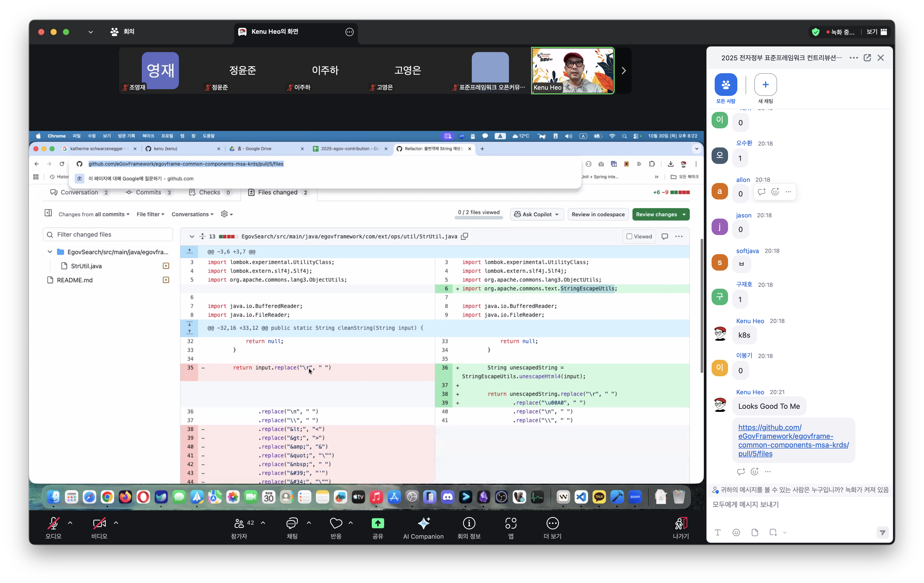Comment on the StrUtil.java file
The height and width of the screenshot is (583, 924).
pos(665,237)
